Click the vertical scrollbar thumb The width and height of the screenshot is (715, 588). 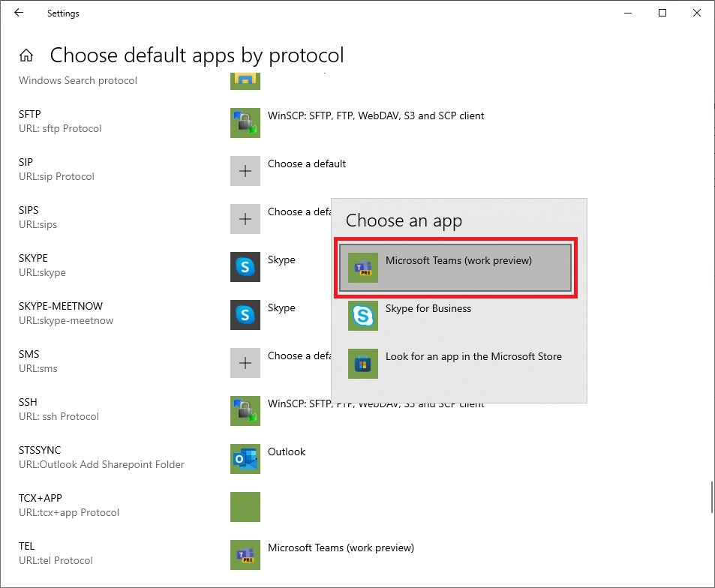click(712, 497)
